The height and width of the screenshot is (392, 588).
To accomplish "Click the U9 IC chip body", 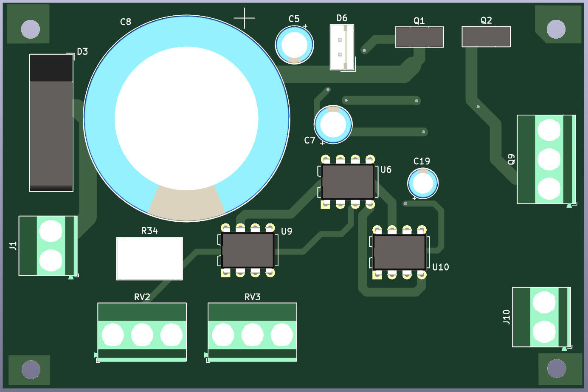I will click(248, 250).
